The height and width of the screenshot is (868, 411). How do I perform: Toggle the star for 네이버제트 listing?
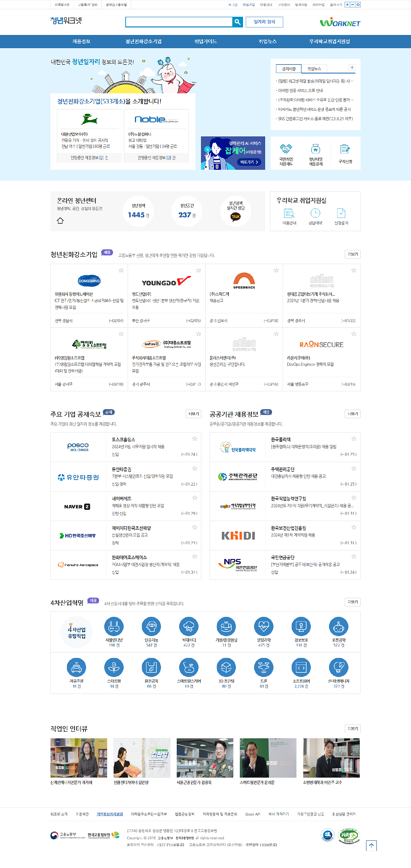[x=195, y=498]
